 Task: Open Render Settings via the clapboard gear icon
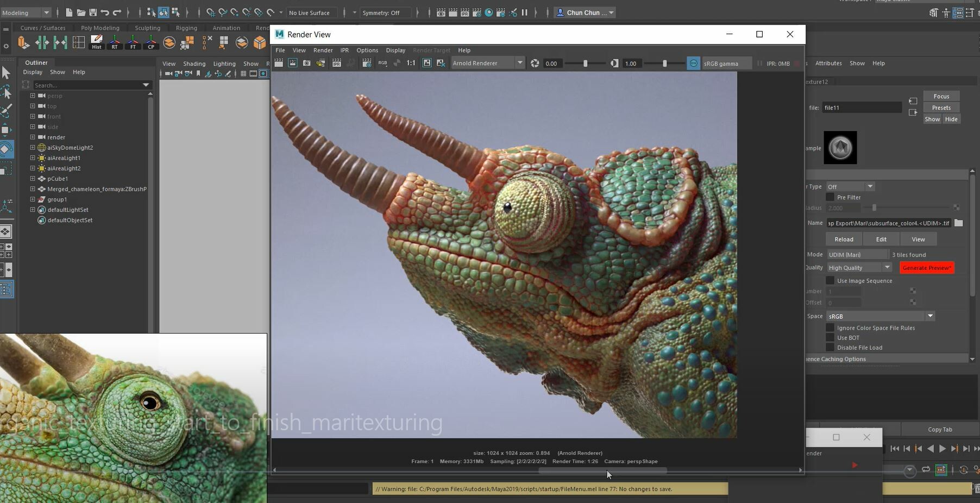pyautogui.click(x=366, y=63)
